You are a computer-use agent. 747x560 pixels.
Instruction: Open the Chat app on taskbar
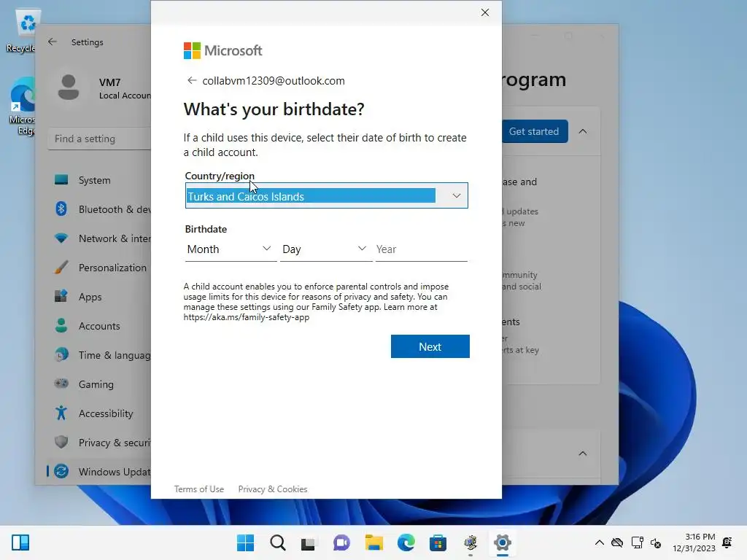(x=341, y=542)
